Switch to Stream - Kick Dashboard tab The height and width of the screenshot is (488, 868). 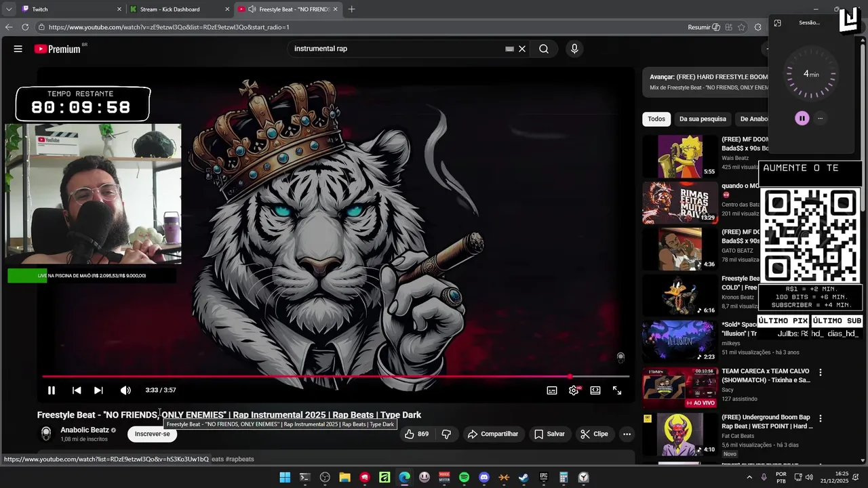pos(180,9)
